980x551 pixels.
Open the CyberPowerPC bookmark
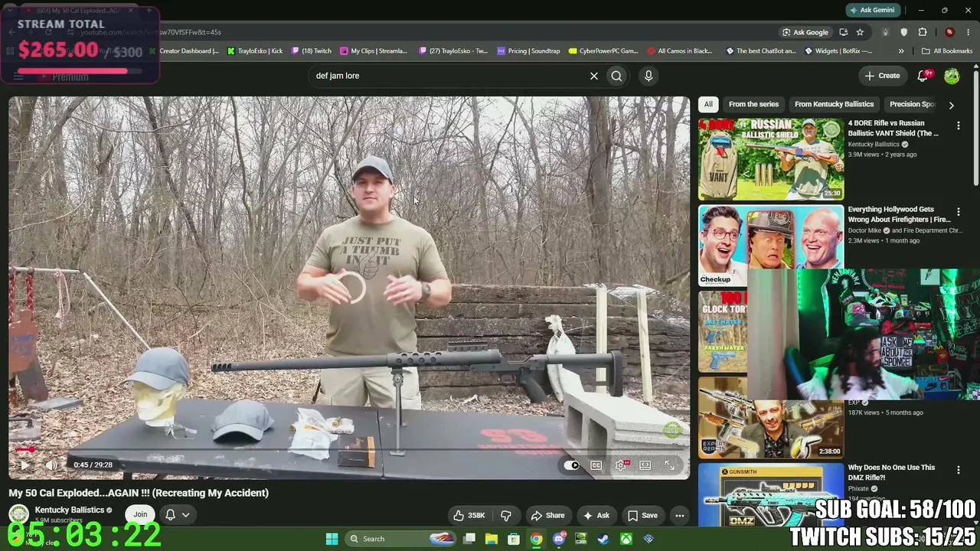point(603,51)
